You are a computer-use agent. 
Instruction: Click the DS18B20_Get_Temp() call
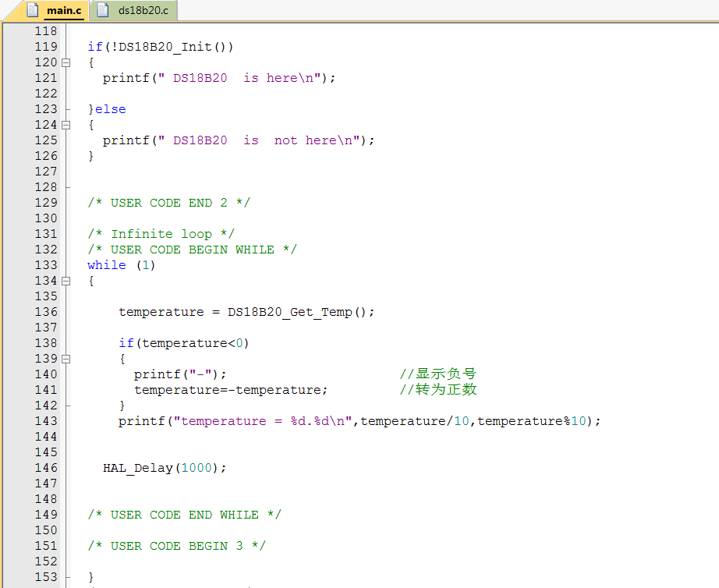(296, 312)
